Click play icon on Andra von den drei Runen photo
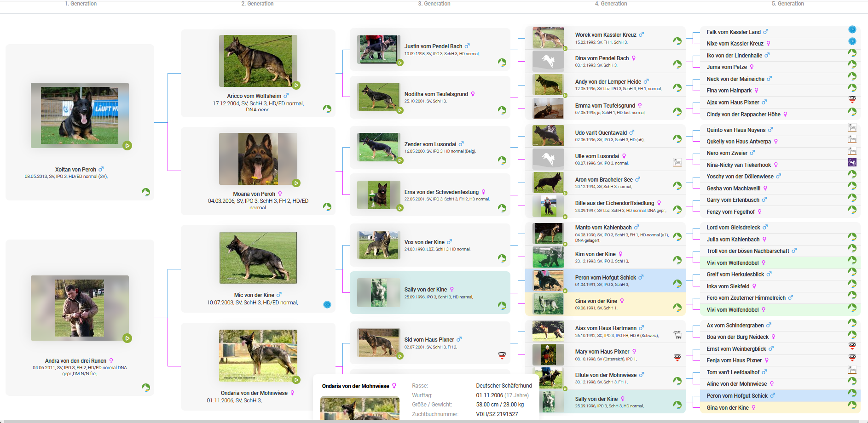 click(127, 338)
